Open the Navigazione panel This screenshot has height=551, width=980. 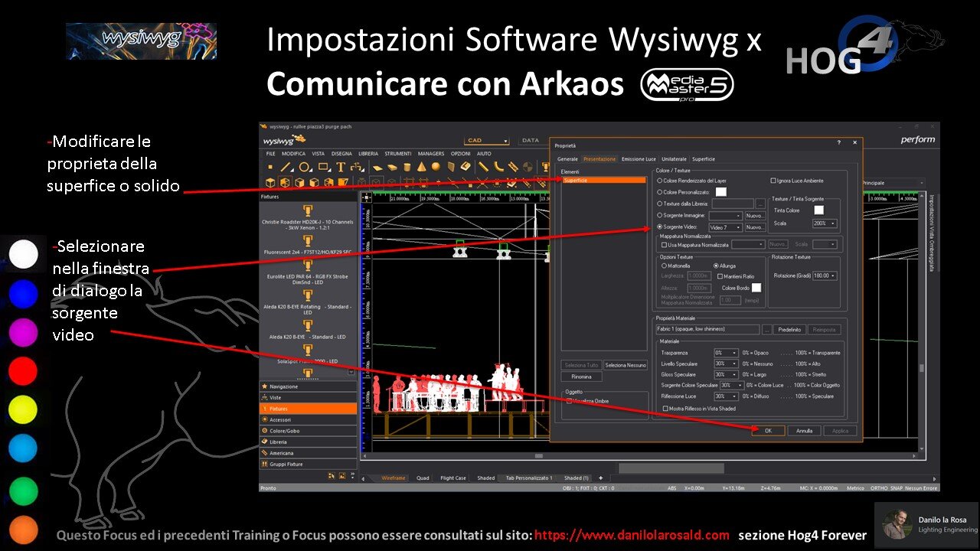(x=309, y=386)
